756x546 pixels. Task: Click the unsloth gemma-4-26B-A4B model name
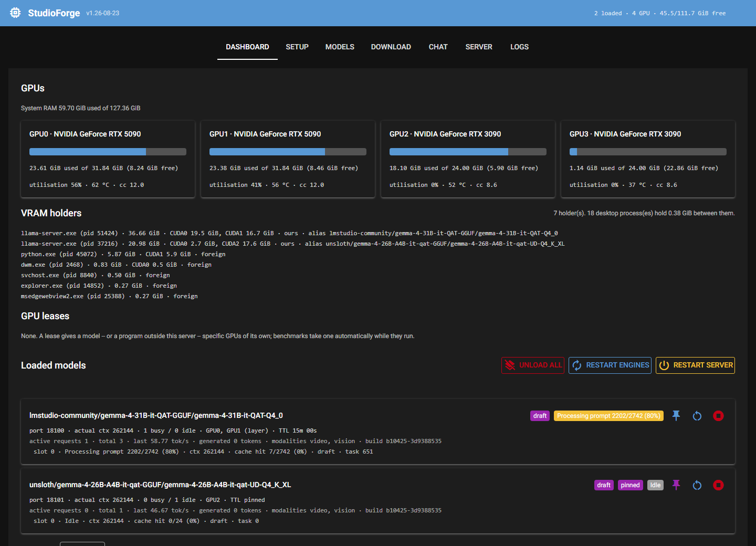(160, 485)
